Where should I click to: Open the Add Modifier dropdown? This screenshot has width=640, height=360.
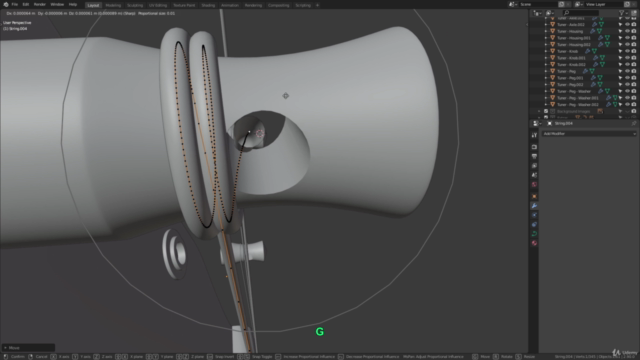click(x=589, y=134)
